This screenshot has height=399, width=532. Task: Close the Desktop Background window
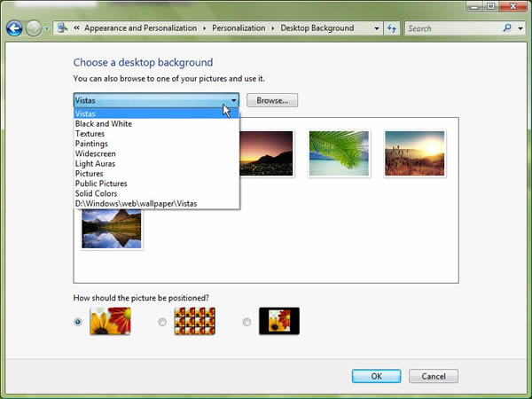click(x=513, y=7)
